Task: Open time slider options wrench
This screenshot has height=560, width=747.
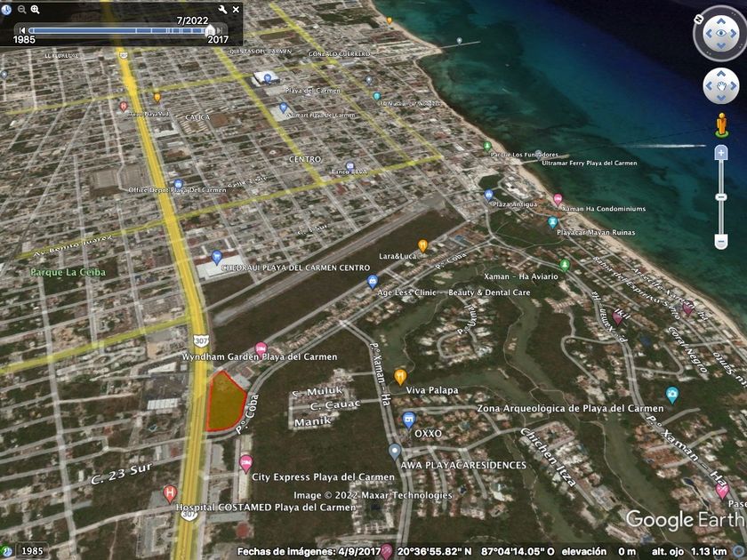Action: pos(222,9)
